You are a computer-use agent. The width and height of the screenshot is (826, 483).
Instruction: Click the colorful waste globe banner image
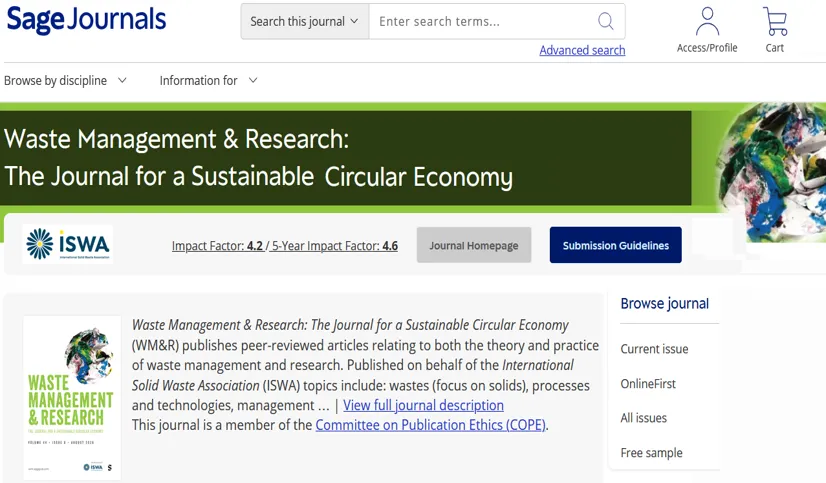point(772,171)
